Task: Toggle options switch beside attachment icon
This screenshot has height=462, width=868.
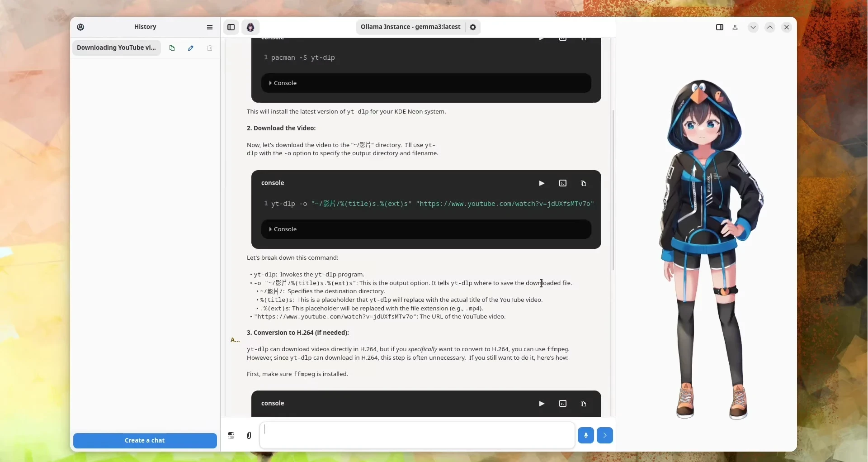Action: coord(231,435)
